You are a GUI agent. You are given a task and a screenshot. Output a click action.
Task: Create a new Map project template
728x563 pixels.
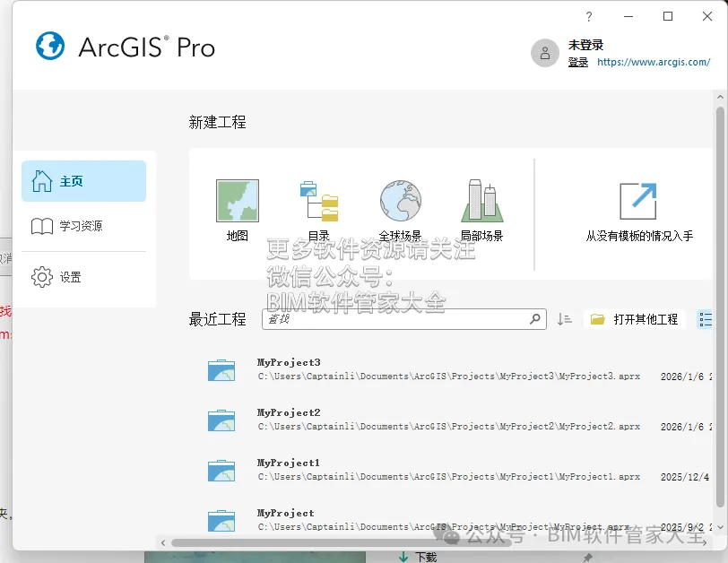click(238, 211)
